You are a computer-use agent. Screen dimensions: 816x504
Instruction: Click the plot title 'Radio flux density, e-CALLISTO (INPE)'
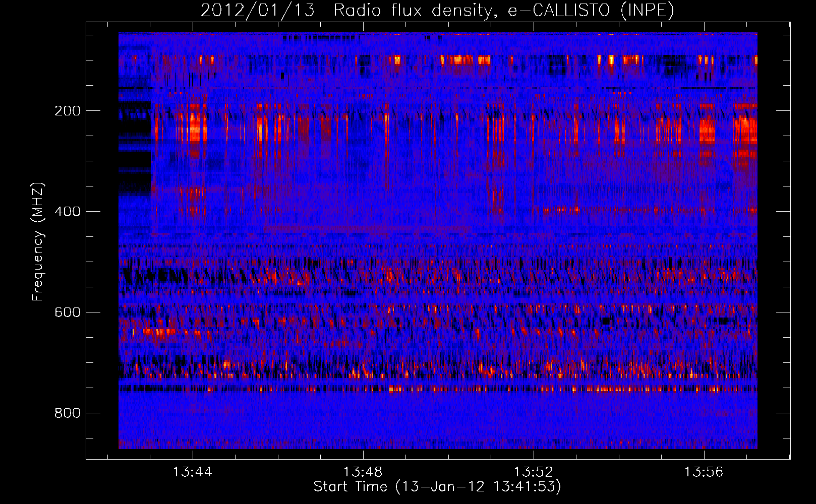click(x=503, y=10)
